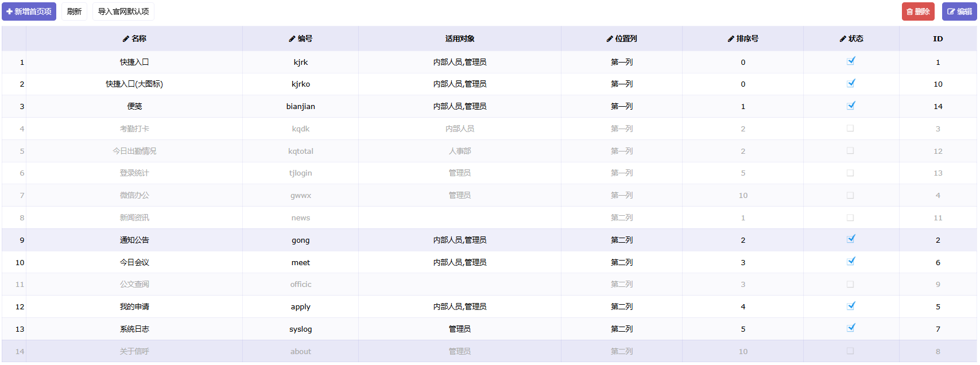Click 导入官网默认项 button
Viewport: 980px width, 365px height.
point(123,11)
